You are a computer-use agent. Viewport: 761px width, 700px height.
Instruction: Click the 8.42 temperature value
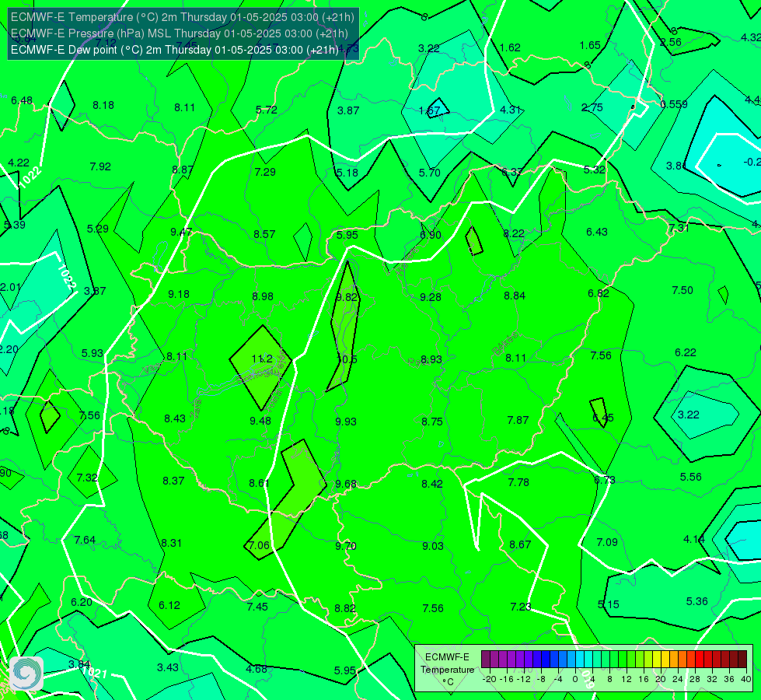pyautogui.click(x=432, y=484)
